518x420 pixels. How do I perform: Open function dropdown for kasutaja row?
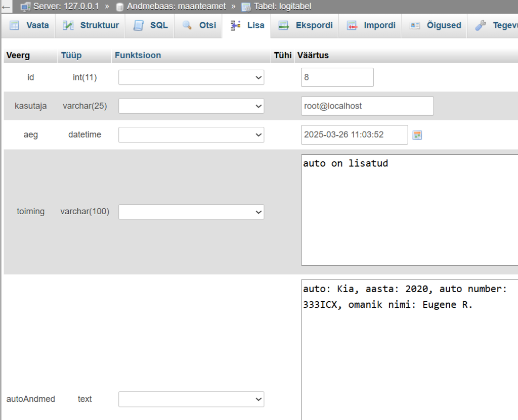click(191, 106)
